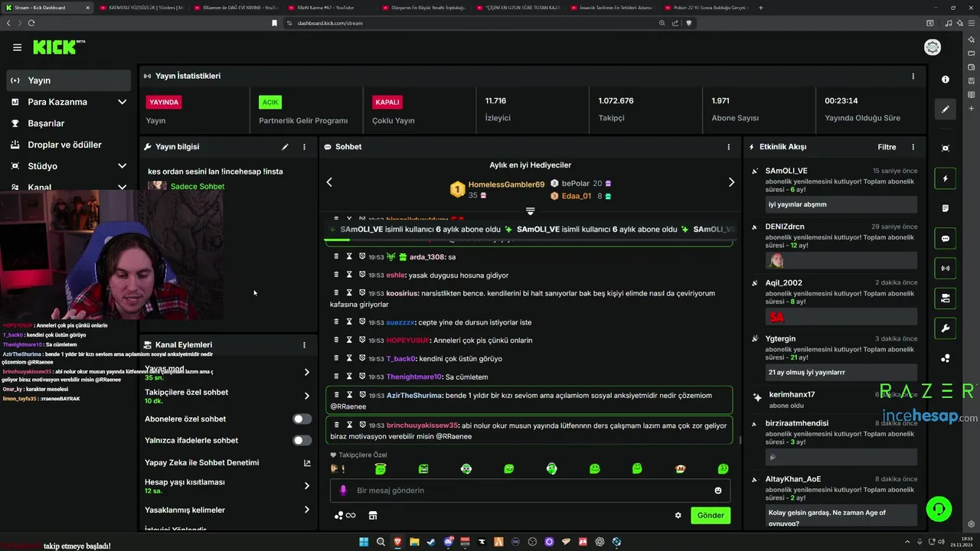Open chat settings gear icon
Screen dimensions: 980x551
pyautogui.click(x=678, y=516)
